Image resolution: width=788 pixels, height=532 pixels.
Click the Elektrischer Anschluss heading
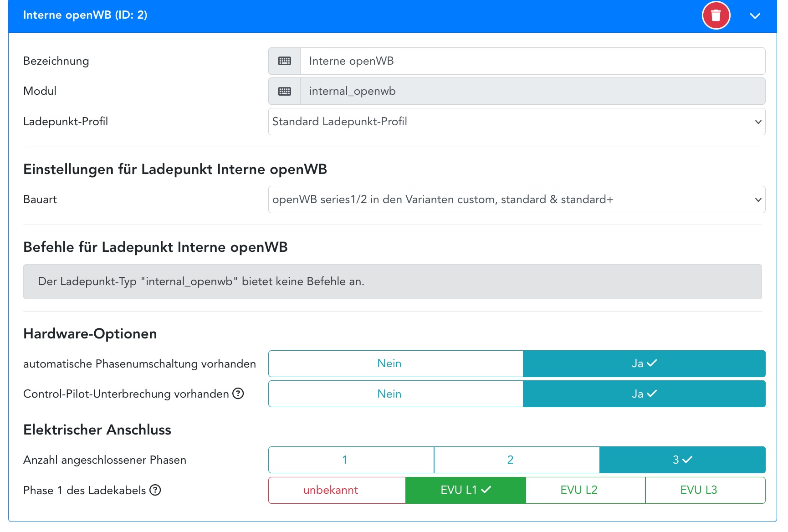click(97, 430)
